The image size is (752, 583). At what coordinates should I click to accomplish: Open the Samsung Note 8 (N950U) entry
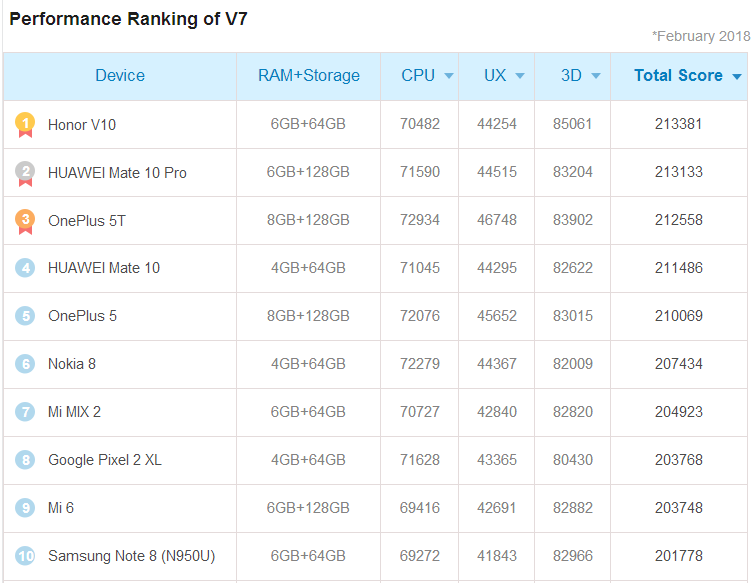coord(131,556)
